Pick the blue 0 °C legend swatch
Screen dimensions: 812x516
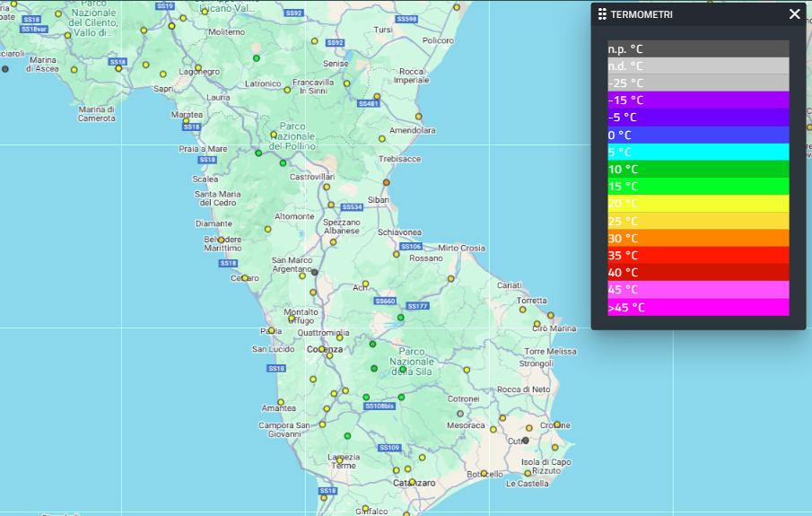(698, 135)
